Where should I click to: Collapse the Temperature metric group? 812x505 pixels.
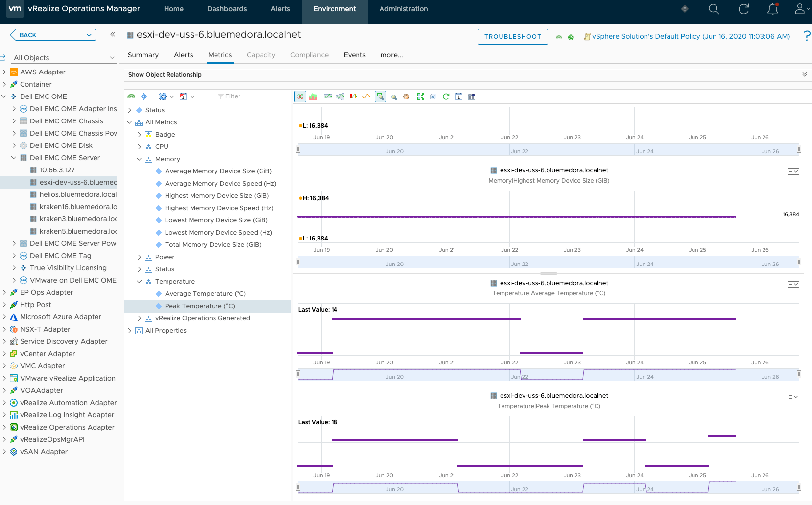[140, 282]
